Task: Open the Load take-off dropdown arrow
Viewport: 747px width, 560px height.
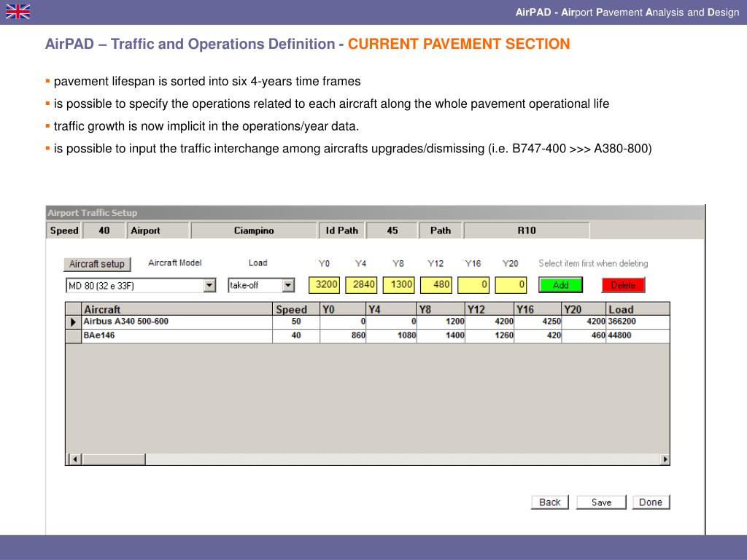Action: pyautogui.click(x=287, y=285)
